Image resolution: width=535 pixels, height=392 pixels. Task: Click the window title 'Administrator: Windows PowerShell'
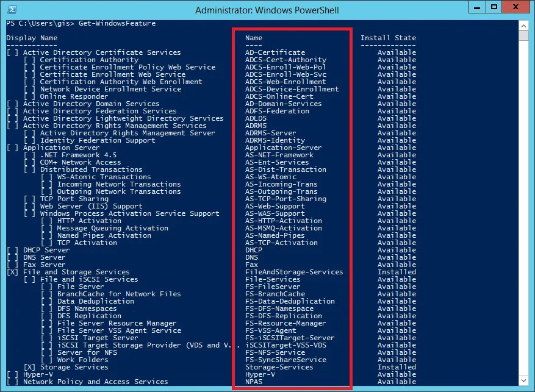click(x=267, y=10)
